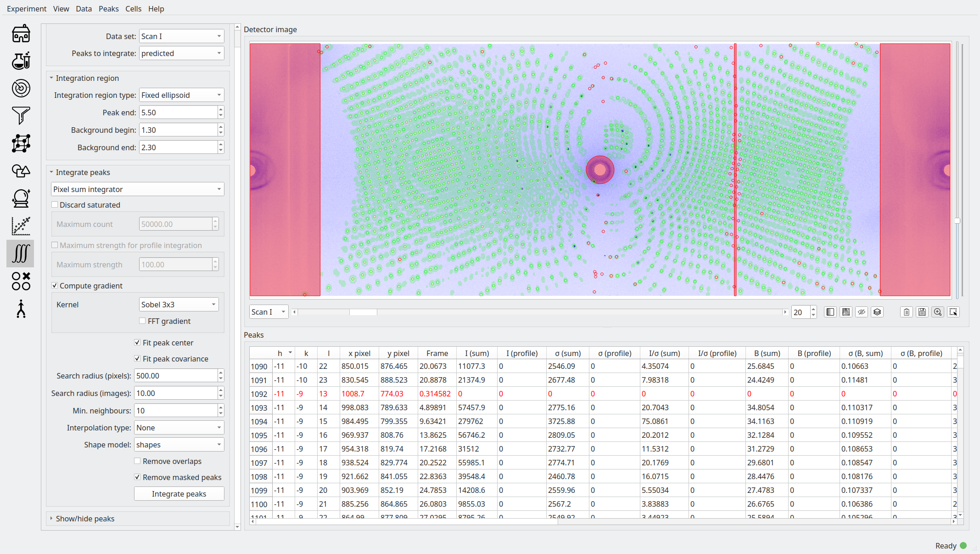980x554 pixels.
Task: Toggle Compute gradient checkbox
Action: click(55, 286)
